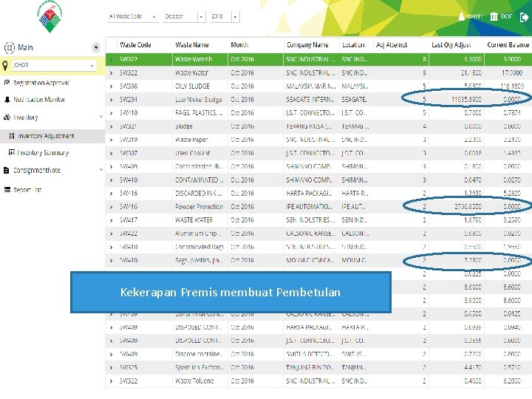This screenshot has height=399, width=532.
Task: Click the 116.1800 current balance cell
Action: [x=512, y=86]
